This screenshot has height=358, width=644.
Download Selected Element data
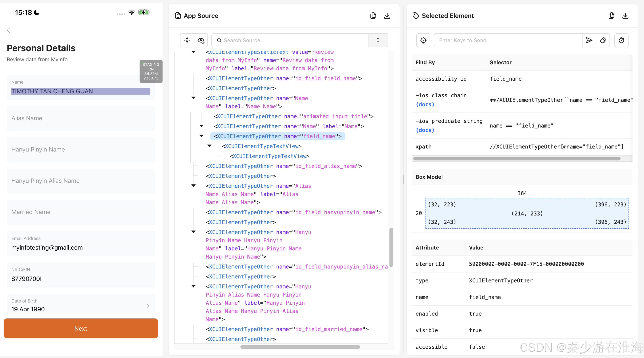tap(625, 16)
